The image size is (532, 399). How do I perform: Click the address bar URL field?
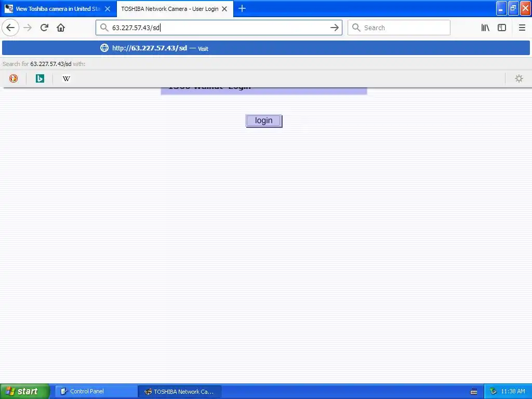(x=219, y=28)
